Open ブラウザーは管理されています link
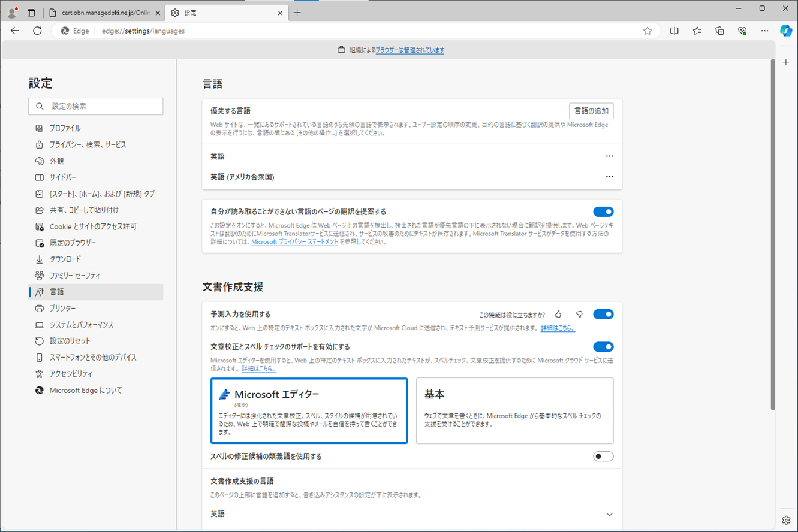Viewport: 798px width, 532px height. point(410,50)
